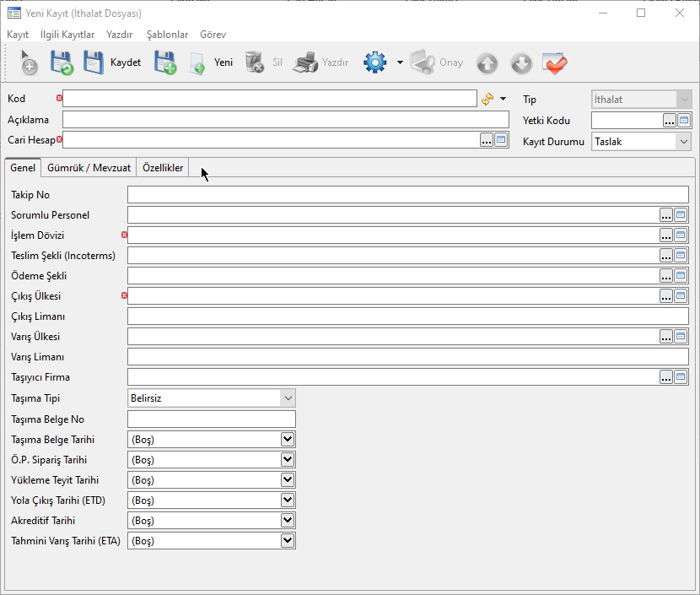Open the blue gear settings icon
700x595 pixels.
pos(374,63)
